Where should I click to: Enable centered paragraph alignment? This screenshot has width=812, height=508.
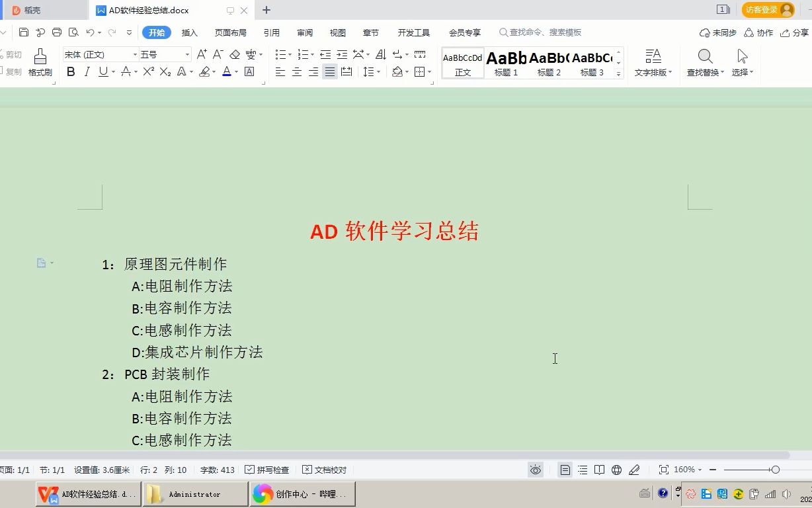coord(296,73)
